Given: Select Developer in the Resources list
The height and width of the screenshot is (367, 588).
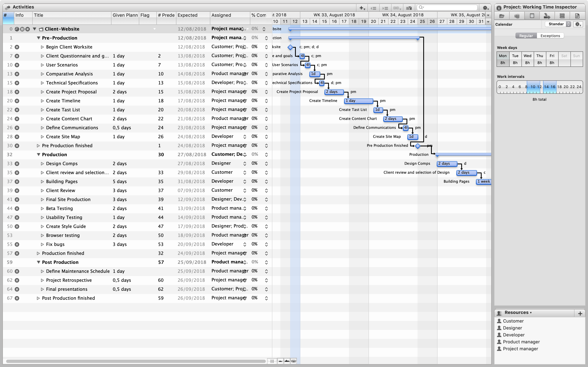Looking at the screenshot, I should pyautogui.click(x=514, y=335).
